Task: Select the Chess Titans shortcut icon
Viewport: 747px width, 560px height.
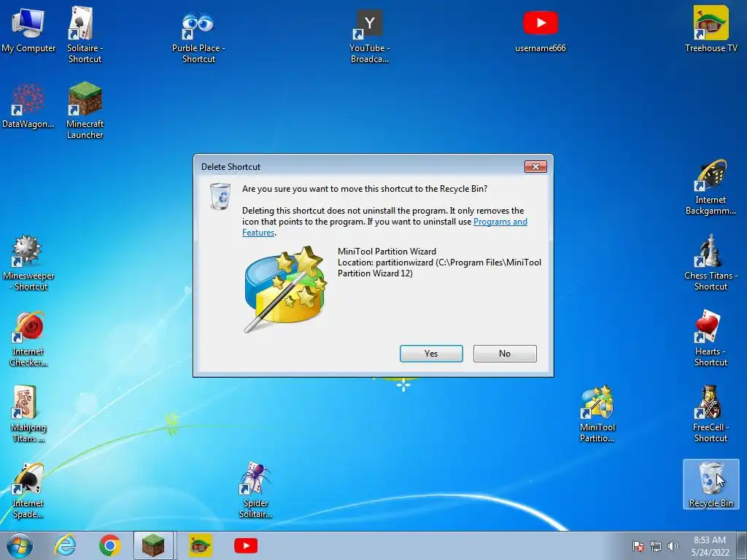Action: coord(711,262)
